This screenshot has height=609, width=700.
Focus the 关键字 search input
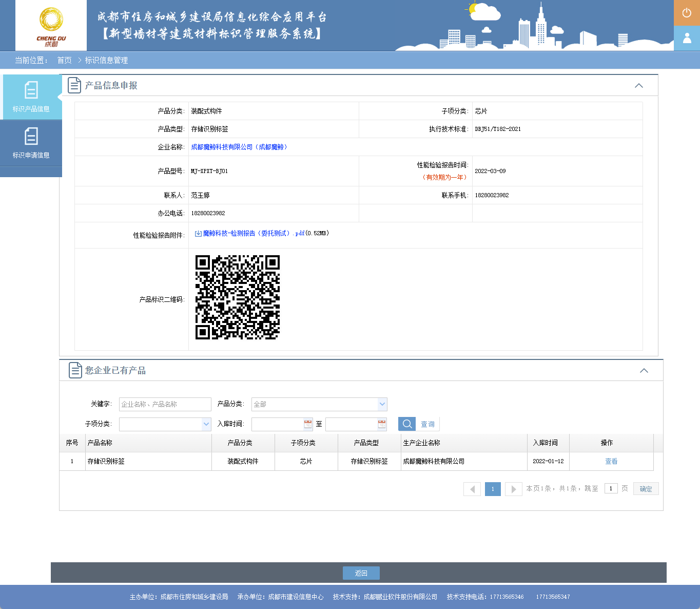tap(165, 404)
